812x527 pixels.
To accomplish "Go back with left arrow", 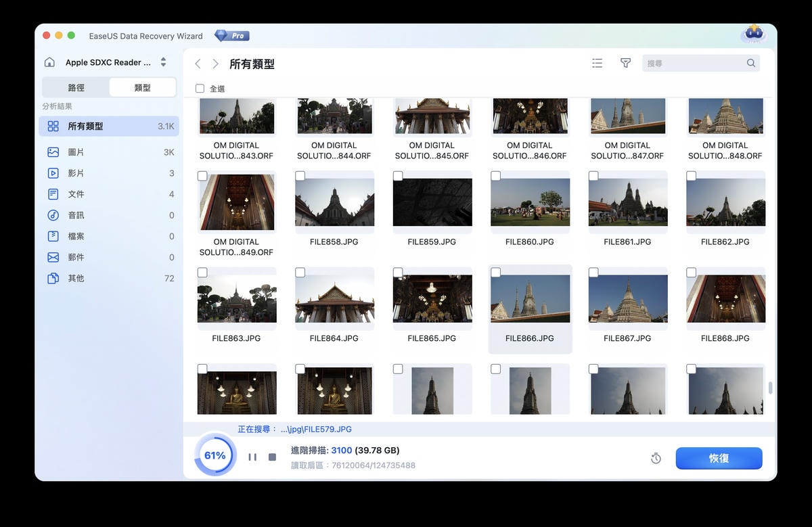I will click(198, 64).
